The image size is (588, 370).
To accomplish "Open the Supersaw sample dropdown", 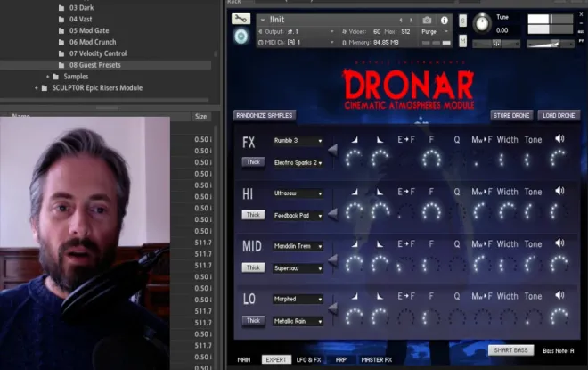I will pos(298,268).
